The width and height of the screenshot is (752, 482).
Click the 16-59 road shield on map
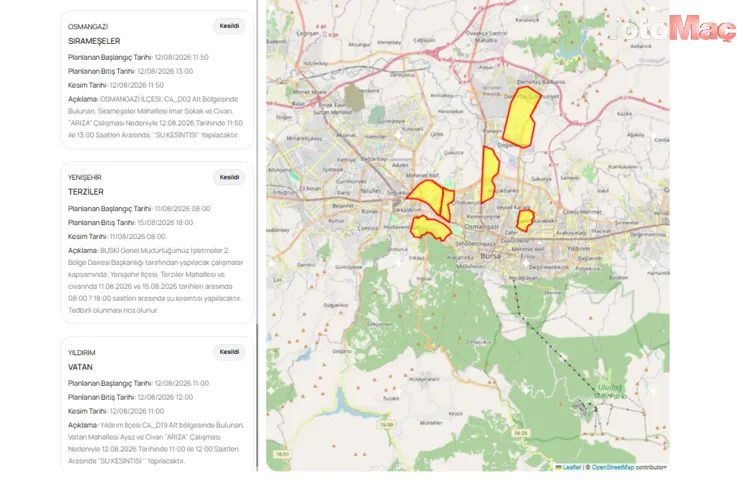386,424
